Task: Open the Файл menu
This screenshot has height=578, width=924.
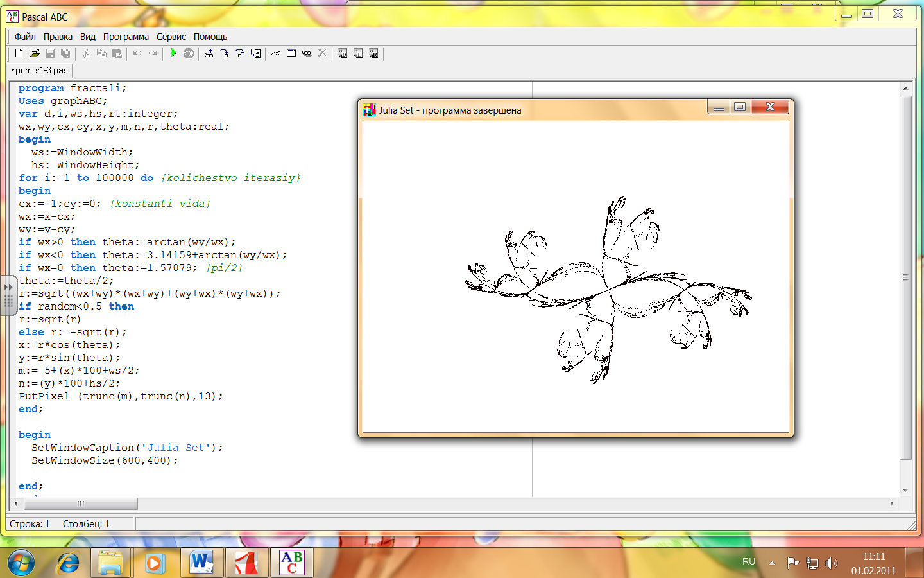Action: [25, 37]
